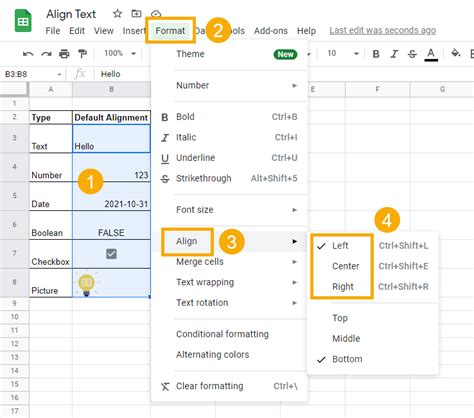Toggle strikethrough in the toolbar
This screenshot has height=418, width=474.
click(412, 54)
